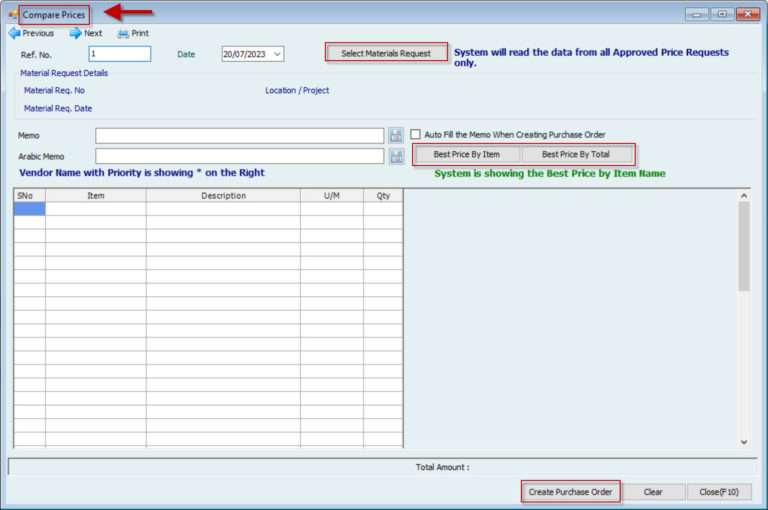Click the save icon beside Arabic Memo field

pos(396,156)
